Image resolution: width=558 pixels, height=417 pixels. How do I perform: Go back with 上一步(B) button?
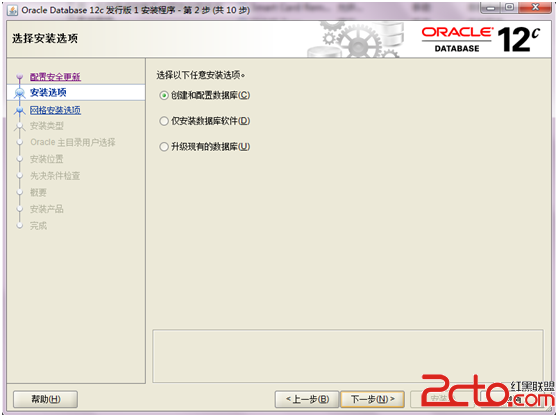pos(307,399)
